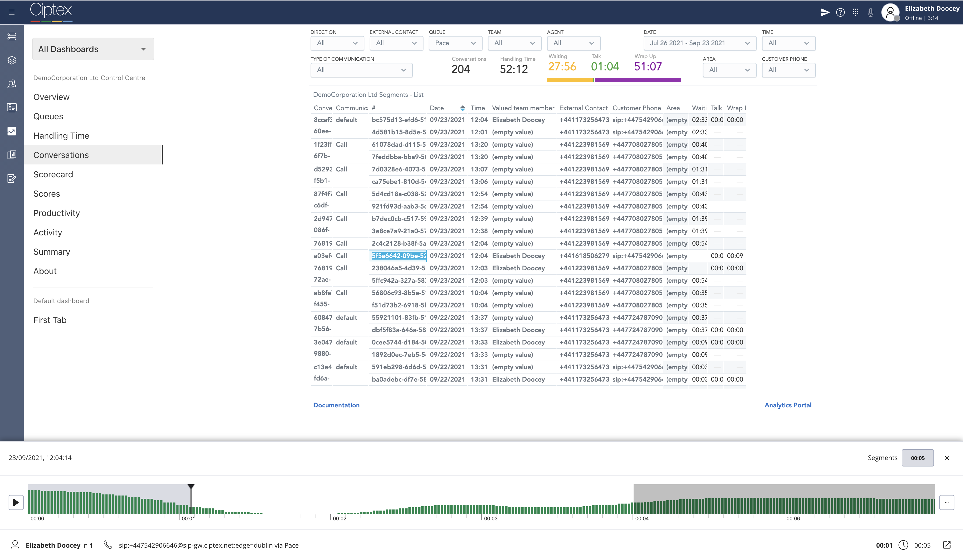
Task: Open the hamburger menu
Action: [x=12, y=12]
